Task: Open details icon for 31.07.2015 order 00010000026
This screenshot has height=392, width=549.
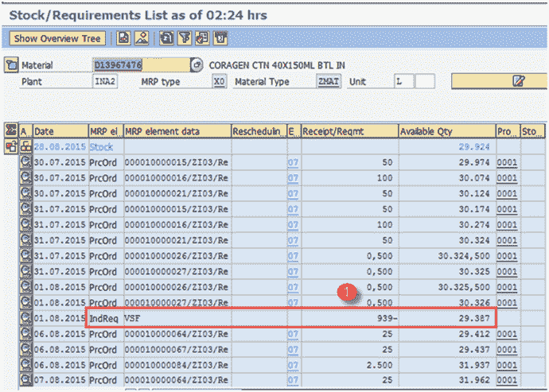Action: pos(25,256)
